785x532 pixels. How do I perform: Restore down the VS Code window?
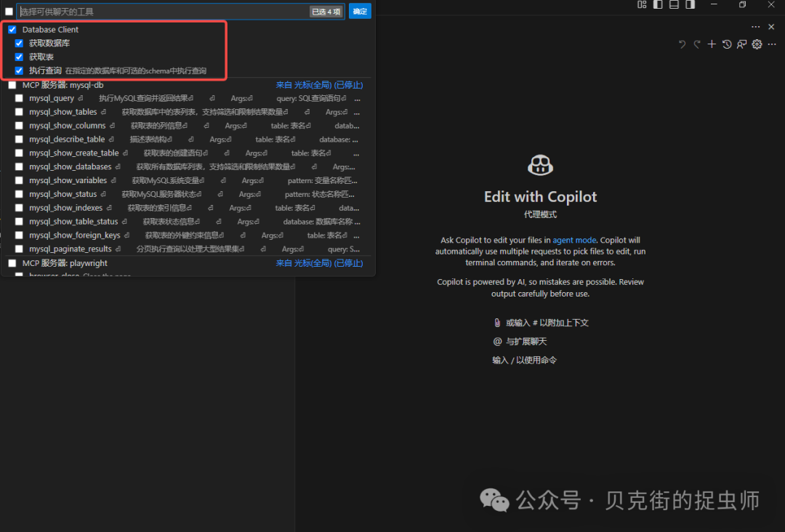pos(742,4)
